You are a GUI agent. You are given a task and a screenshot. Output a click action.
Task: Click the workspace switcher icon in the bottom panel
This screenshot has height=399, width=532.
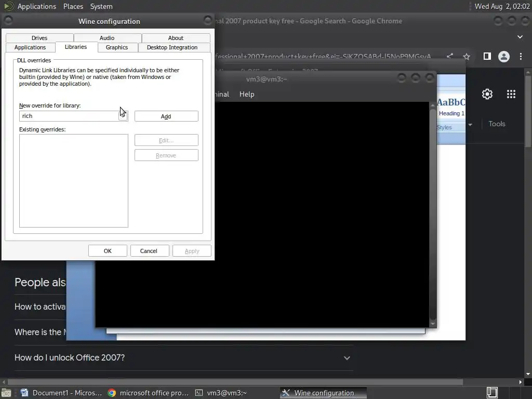pyautogui.click(x=492, y=393)
